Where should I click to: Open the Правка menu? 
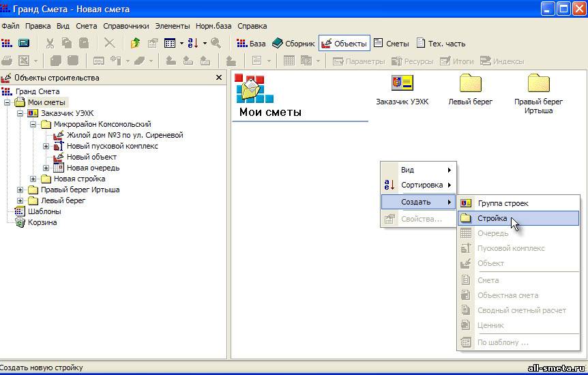[38, 26]
